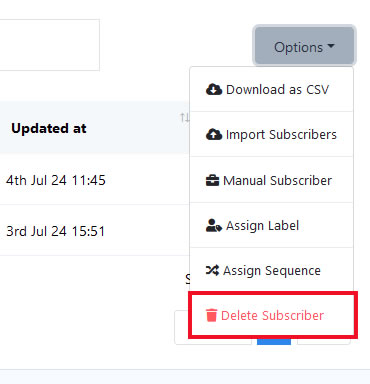Open the Options dropdown button
This screenshot has width=370, height=384.
(304, 46)
